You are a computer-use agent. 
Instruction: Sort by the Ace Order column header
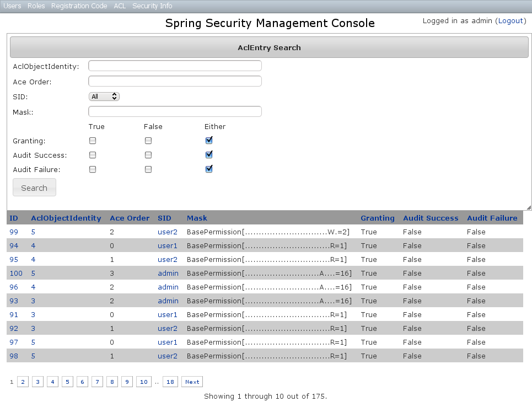(130, 218)
